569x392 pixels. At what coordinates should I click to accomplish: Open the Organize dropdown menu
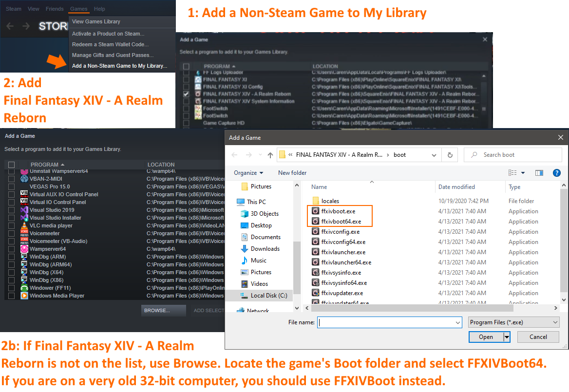coord(248,173)
